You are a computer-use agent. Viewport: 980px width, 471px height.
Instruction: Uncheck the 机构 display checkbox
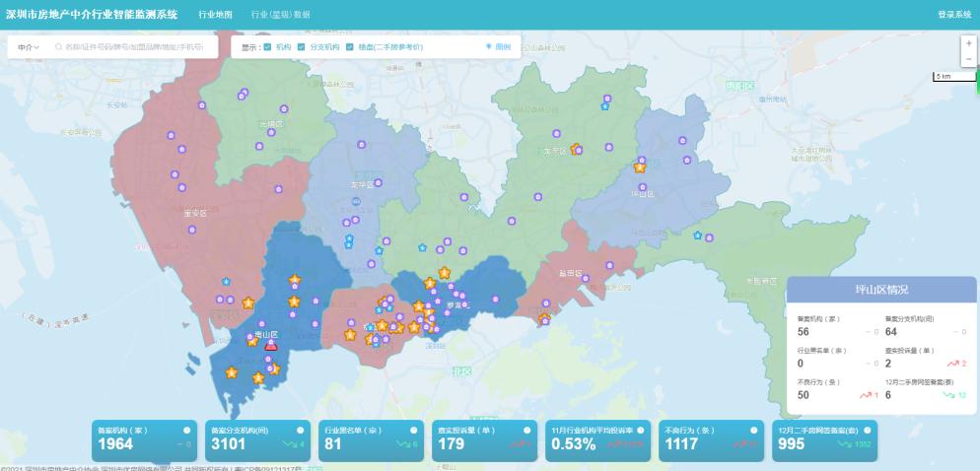pyautogui.click(x=268, y=46)
